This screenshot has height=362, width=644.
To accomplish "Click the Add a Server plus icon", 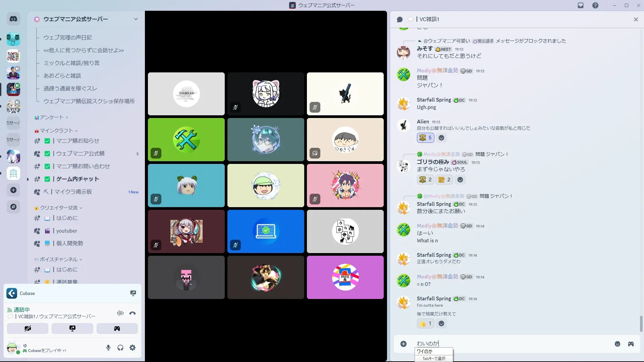I will point(13,190).
